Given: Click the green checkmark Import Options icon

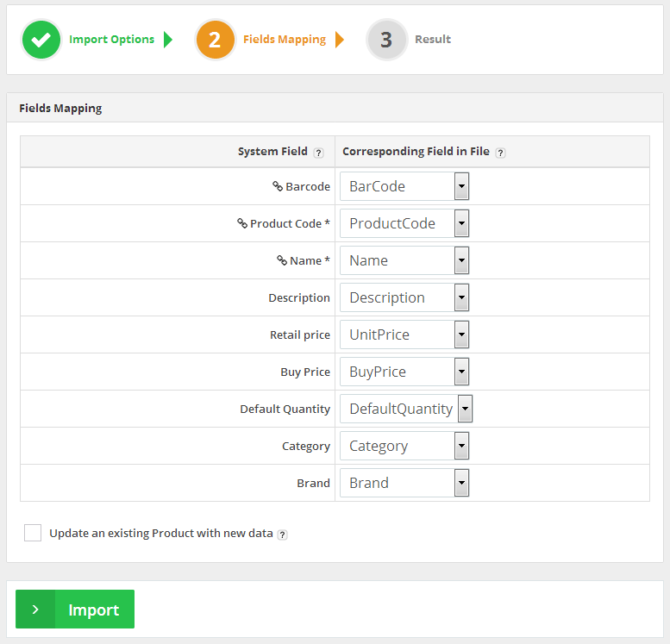Looking at the screenshot, I should (x=41, y=40).
